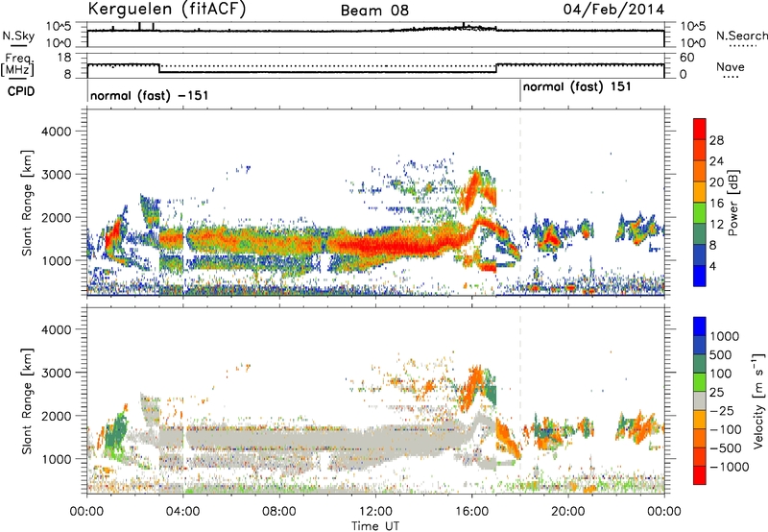Click the '4000' tick on power panel axis
The image size is (768, 532).
pos(56,132)
